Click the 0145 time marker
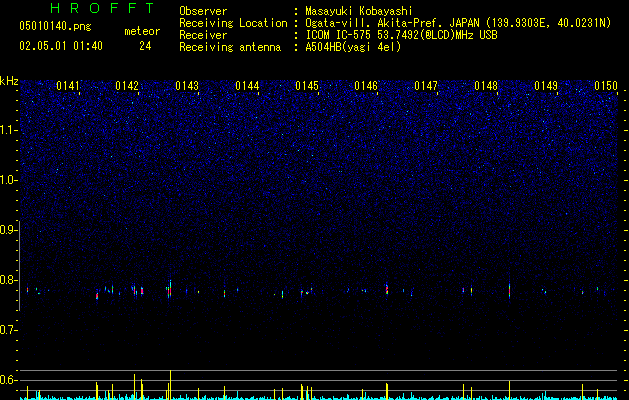The width and height of the screenshot is (629, 400). pos(307,86)
